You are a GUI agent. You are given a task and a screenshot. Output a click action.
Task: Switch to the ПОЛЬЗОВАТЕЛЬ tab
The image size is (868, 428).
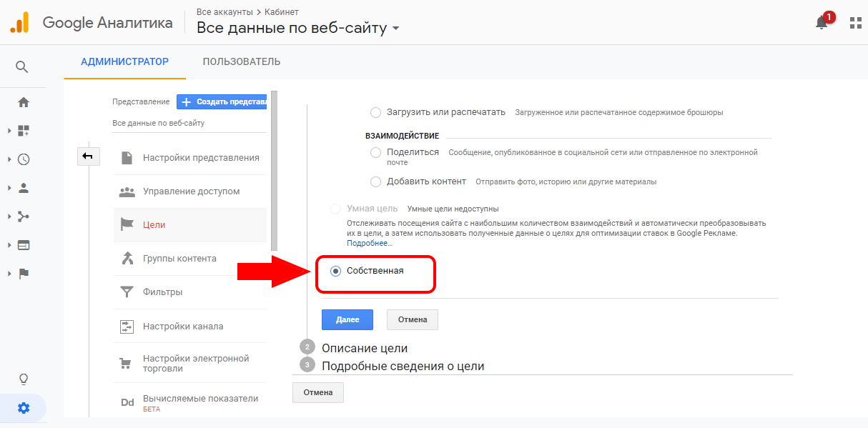[242, 61]
